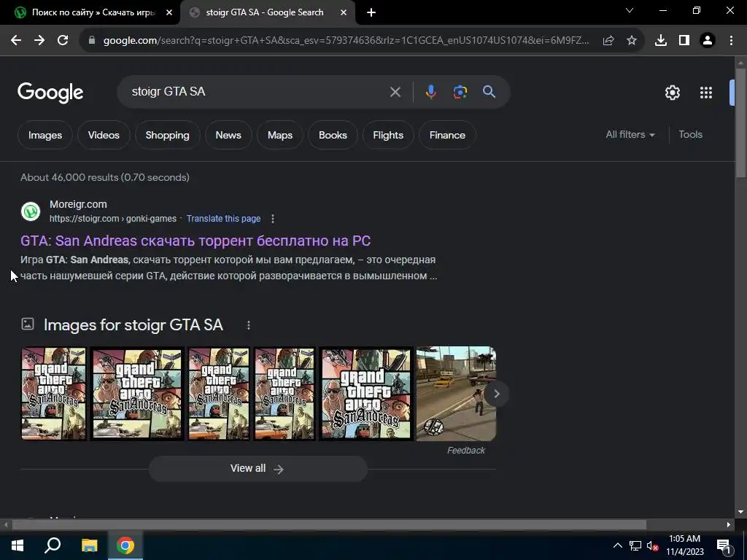This screenshot has height=560, width=747.
Task: Click the Moreigr.com site favicon
Action: (31, 211)
